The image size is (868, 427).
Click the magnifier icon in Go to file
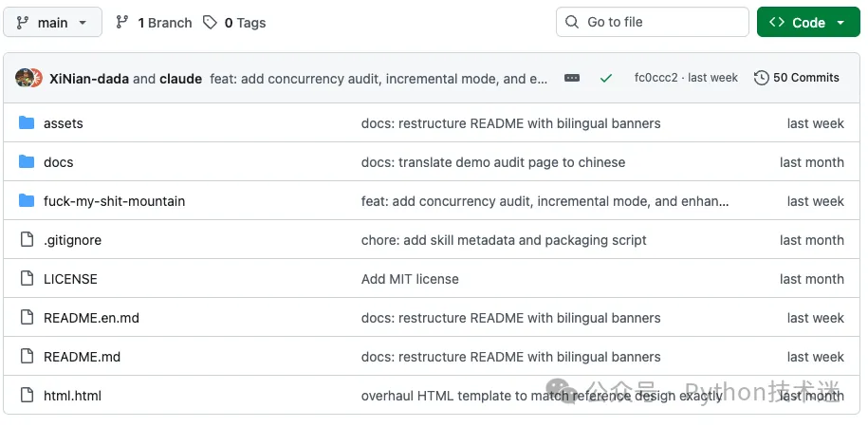tap(572, 22)
